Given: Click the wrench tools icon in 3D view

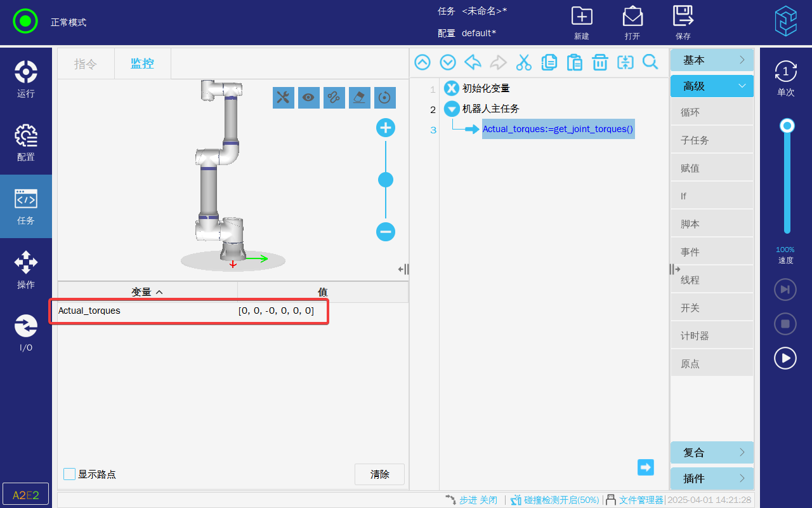Looking at the screenshot, I should pos(284,97).
